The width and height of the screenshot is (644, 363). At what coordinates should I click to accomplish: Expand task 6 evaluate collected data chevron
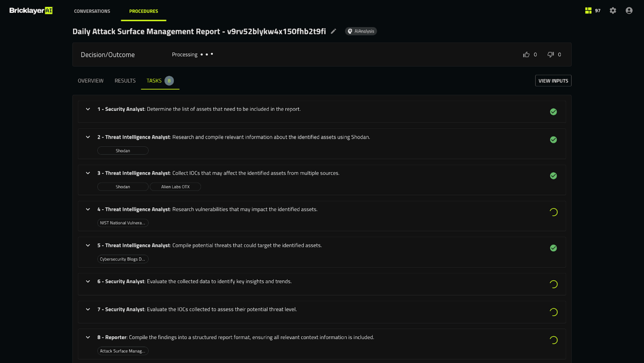click(88, 282)
